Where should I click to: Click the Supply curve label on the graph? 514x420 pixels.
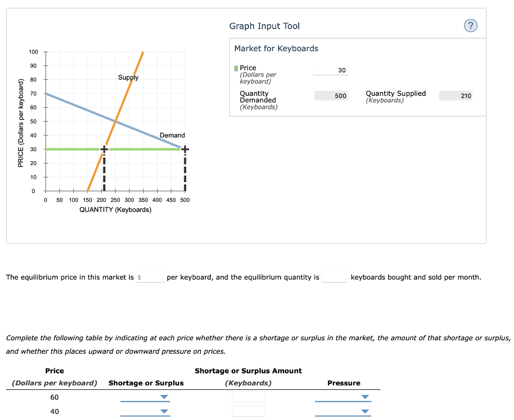point(128,77)
